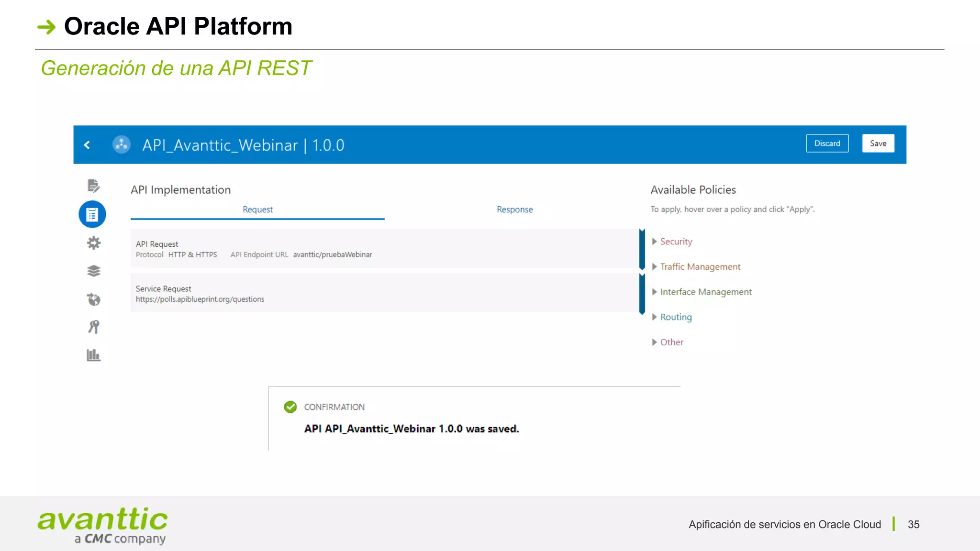Open the gear settings icon in sidebar
The height and width of the screenshot is (551, 980).
tap(93, 243)
